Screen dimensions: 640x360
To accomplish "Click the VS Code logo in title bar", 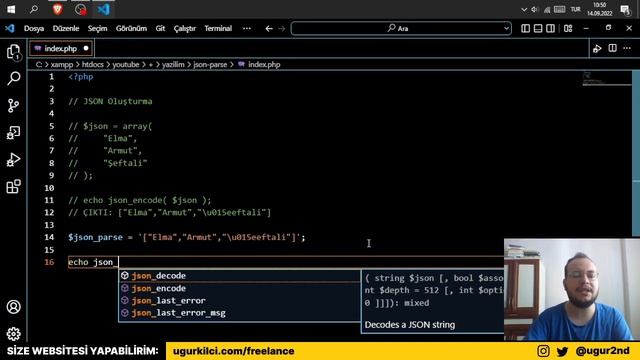I will 10,28.
